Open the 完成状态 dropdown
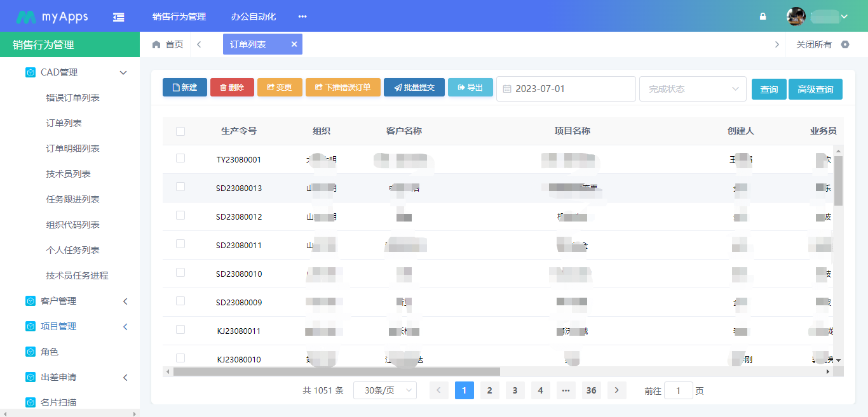 [x=692, y=88]
